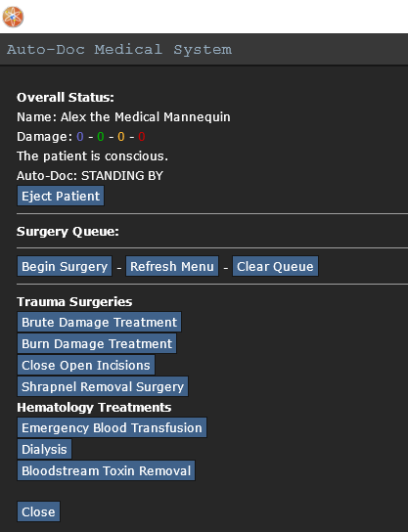Screen dimensions: 408x532
Task: Click the Auto-Doc Medical System title
Action: 119,50
